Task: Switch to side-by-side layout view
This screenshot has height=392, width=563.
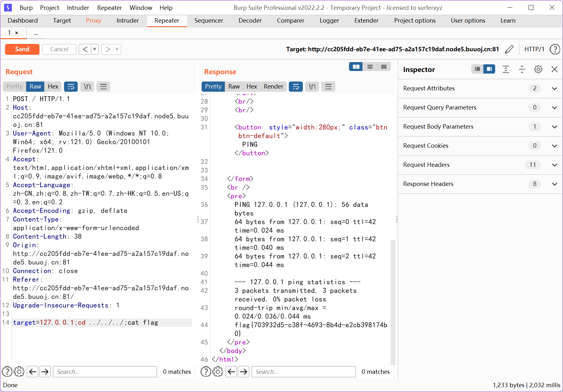Action: click(x=356, y=67)
